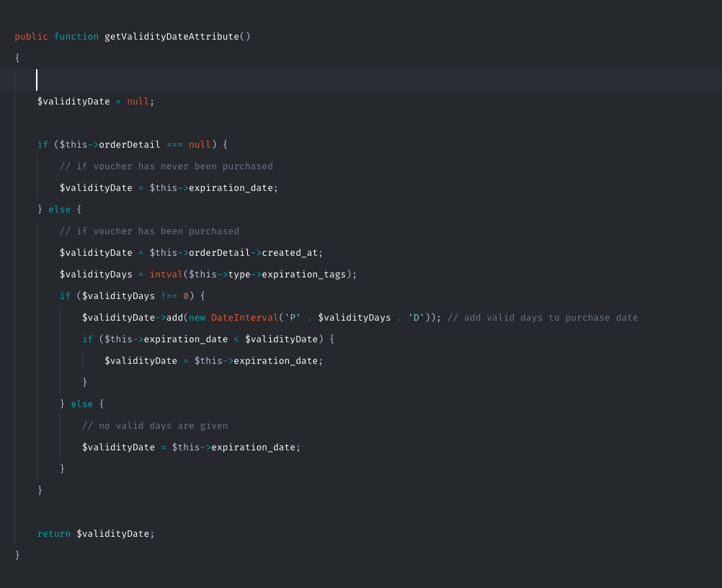The height and width of the screenshot is (588, 722).
Task: Click 'return $validityDate;' line
Action: pyautogui.click(x=96, y=534)
